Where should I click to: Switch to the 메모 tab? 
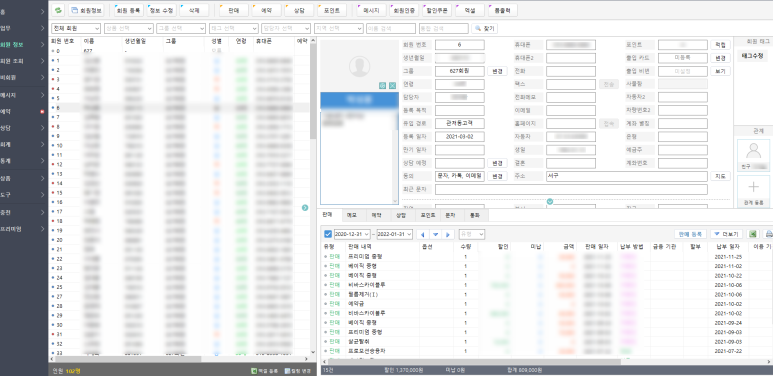352,215
